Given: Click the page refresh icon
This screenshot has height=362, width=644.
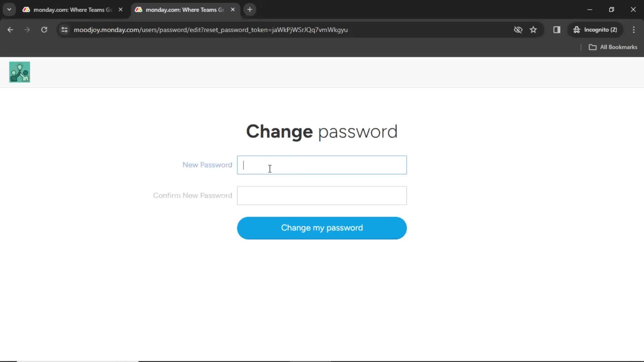Looking at the screenshot, I should pyautogui.click(x=44, y=29).
